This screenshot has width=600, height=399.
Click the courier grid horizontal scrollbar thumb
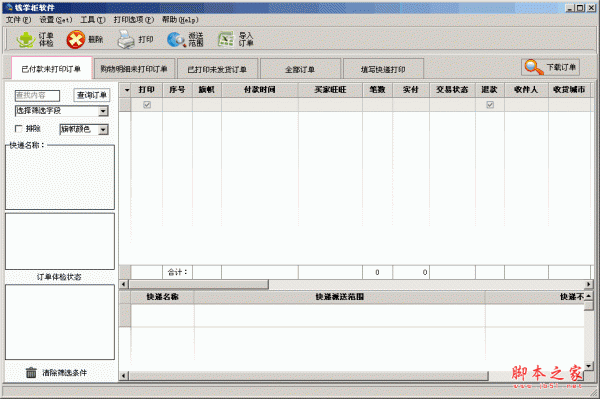308,376
